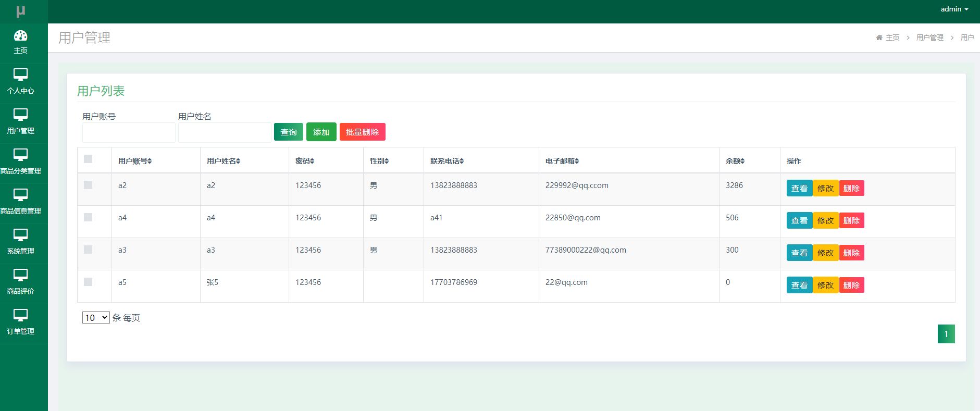Screen dimensions: 980x411
Task: Click 查看 for user a2
Action: tap(799, 188)
